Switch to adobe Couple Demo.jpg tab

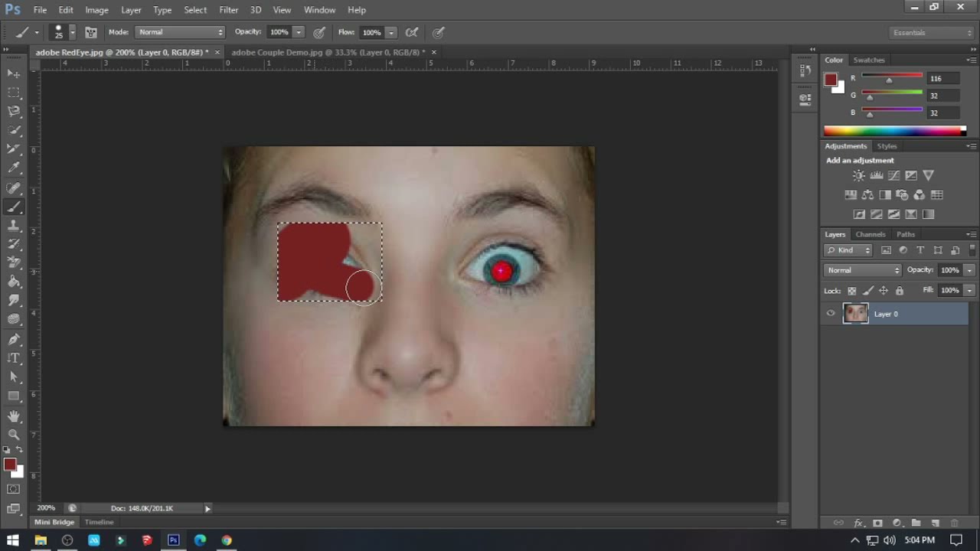point(328,52)
